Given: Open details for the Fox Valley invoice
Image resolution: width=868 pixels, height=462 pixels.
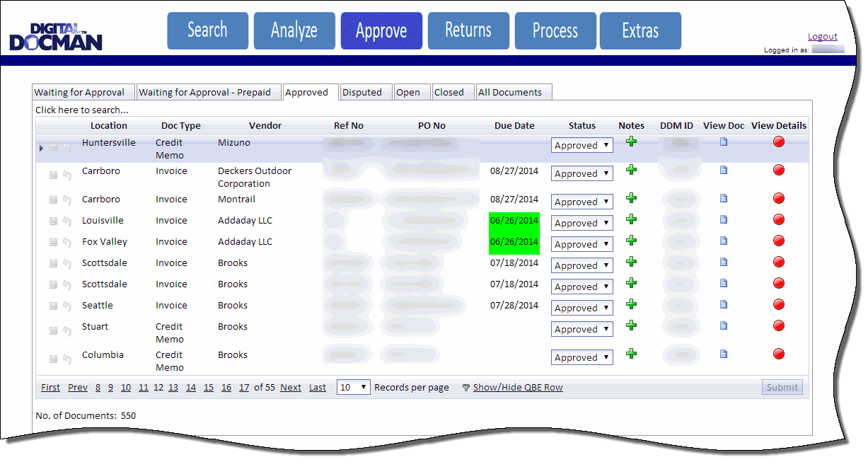Looking at the screenshot, I should 779,241.
